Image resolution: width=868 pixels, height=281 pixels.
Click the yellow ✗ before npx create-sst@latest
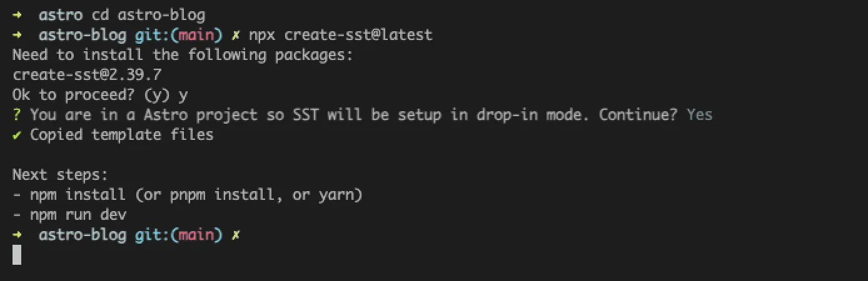pos(236,35)
